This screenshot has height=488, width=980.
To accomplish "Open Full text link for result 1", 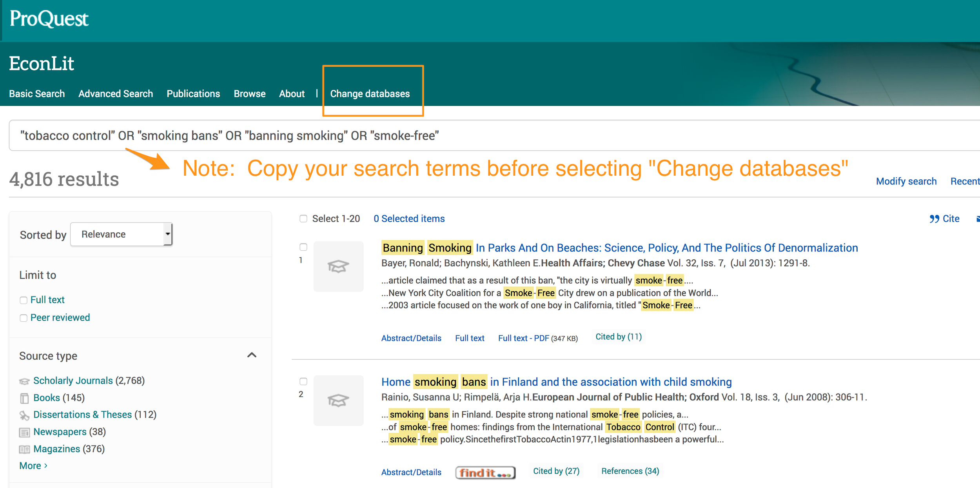I will coord(470,338).
